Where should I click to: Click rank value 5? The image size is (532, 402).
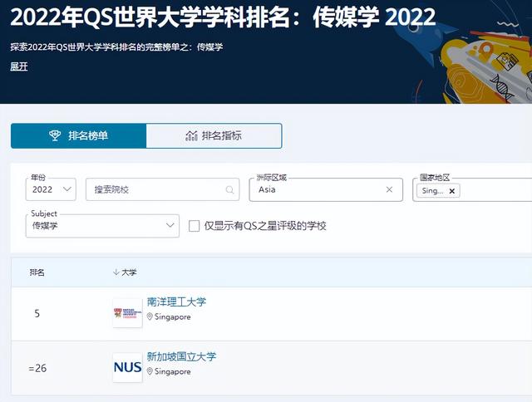pyautogui.click(x=37, y=313)
